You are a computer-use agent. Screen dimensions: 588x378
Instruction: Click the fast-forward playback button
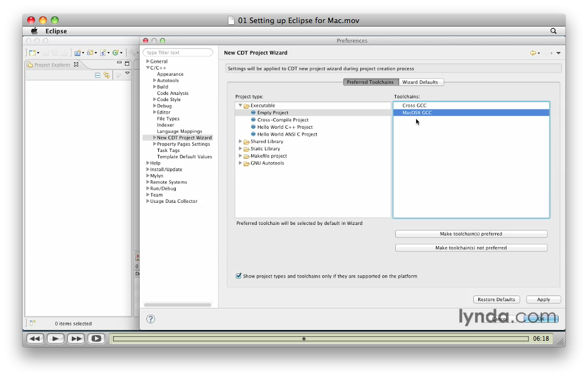coord(76,338)
